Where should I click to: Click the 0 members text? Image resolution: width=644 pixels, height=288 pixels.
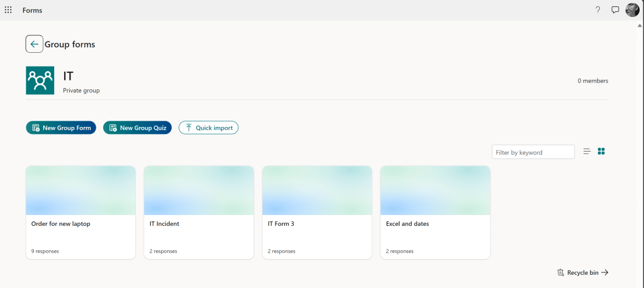(592, 80)
